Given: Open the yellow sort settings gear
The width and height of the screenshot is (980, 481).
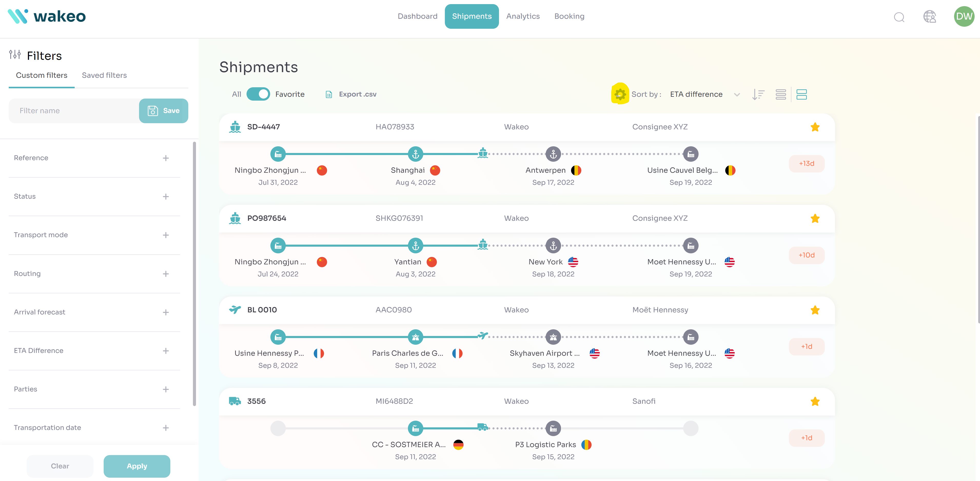Looking at the screenshot, I should 620,94.
